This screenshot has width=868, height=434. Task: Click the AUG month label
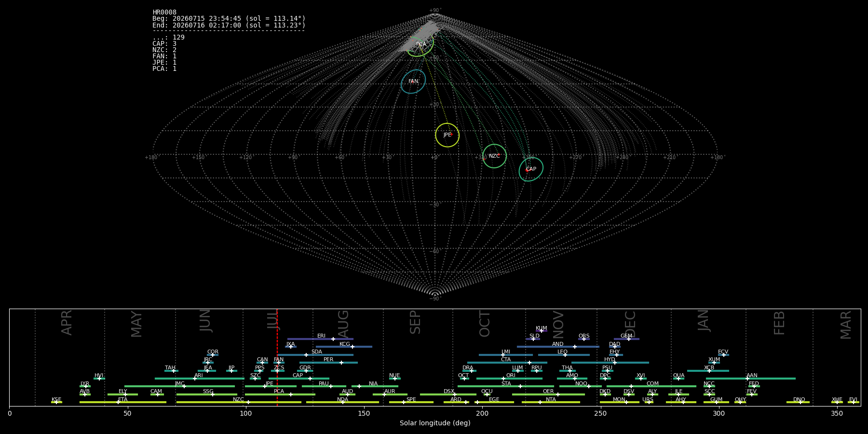343,325
